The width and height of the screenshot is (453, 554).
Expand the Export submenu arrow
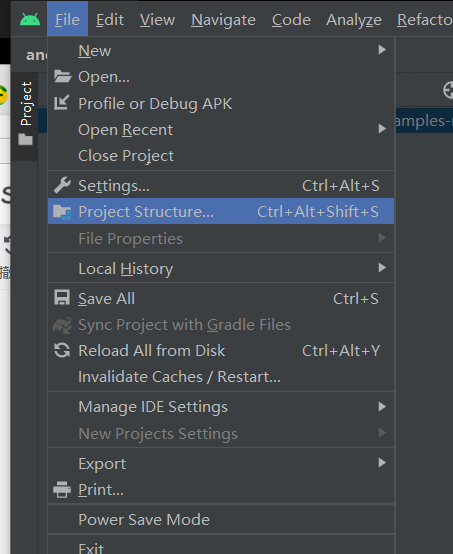(x=382, y=462)
